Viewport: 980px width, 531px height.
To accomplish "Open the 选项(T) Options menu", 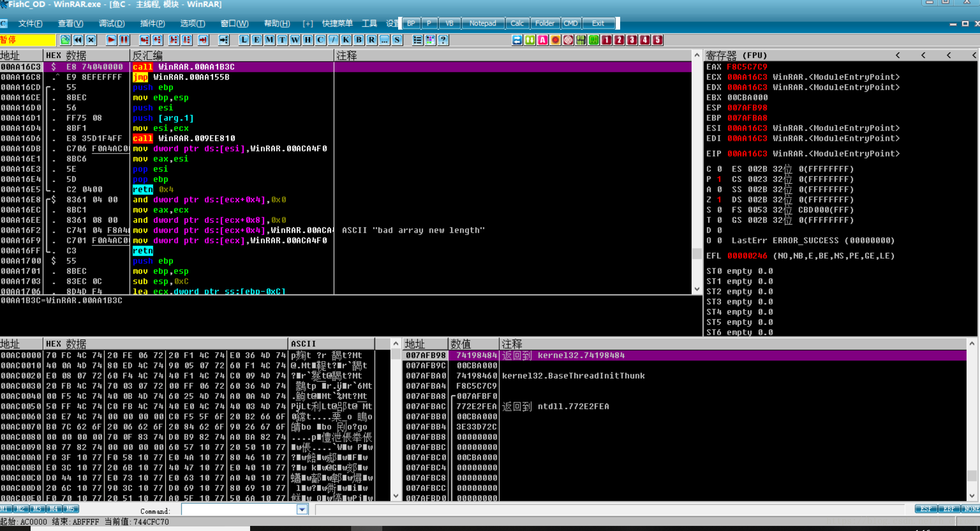I will pos(192,23).
